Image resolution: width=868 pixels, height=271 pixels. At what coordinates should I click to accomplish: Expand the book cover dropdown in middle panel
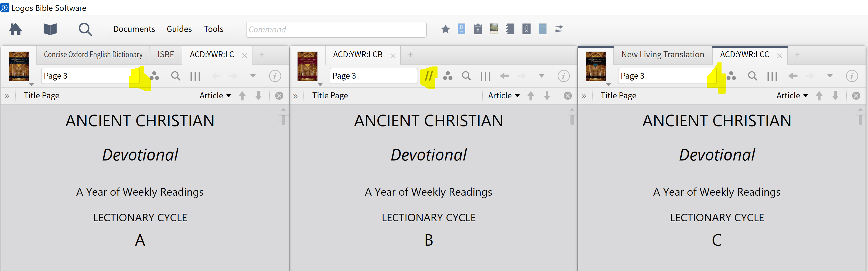tap(320, 84)
